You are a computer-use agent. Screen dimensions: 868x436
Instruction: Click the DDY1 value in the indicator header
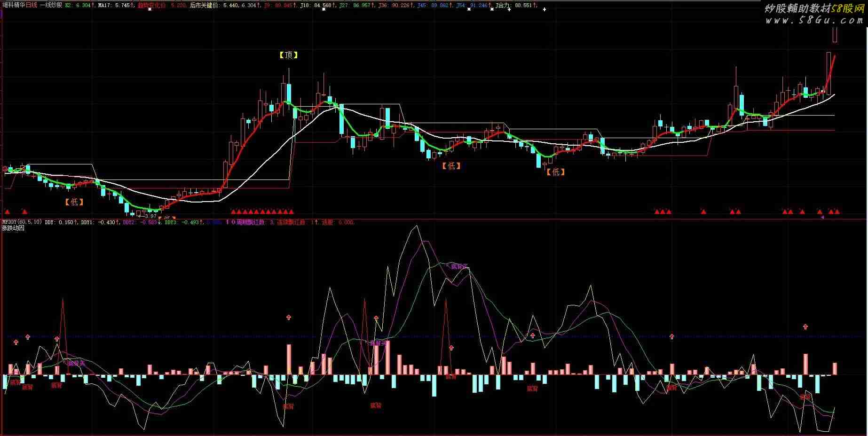click(x=100, y=222)
